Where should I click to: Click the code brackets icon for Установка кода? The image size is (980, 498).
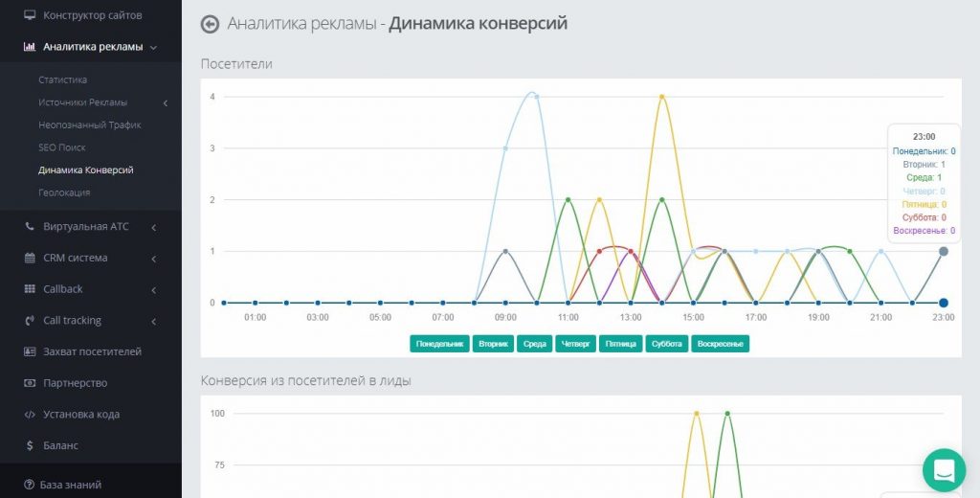point(30,414)
